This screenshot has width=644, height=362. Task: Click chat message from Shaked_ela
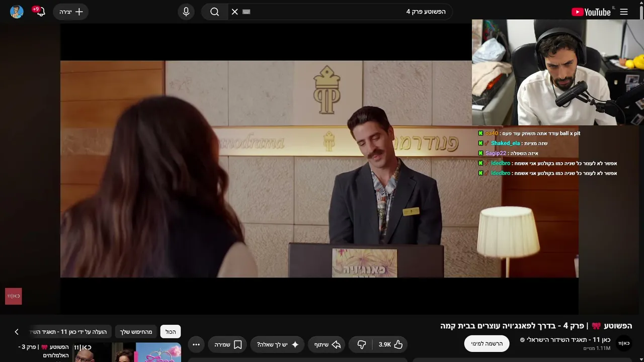tap(513, 143)
